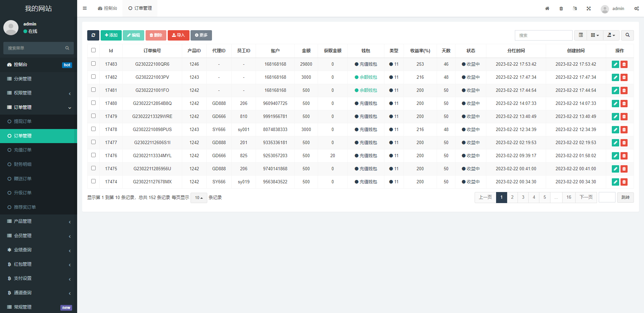Click the refresh table icon button
Viewport: 644px width, 313px height.
point(93,35)
